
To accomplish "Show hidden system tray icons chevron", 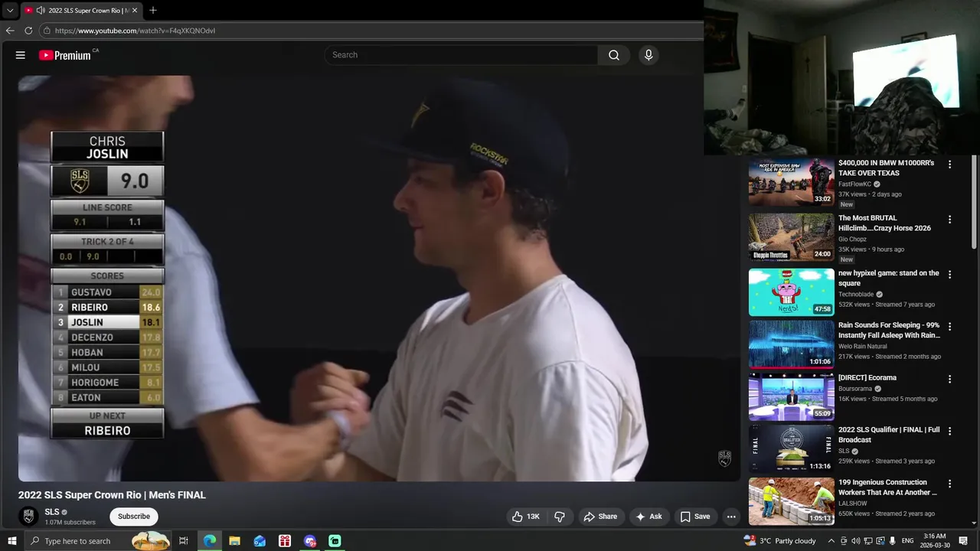I will click(831, 541).
